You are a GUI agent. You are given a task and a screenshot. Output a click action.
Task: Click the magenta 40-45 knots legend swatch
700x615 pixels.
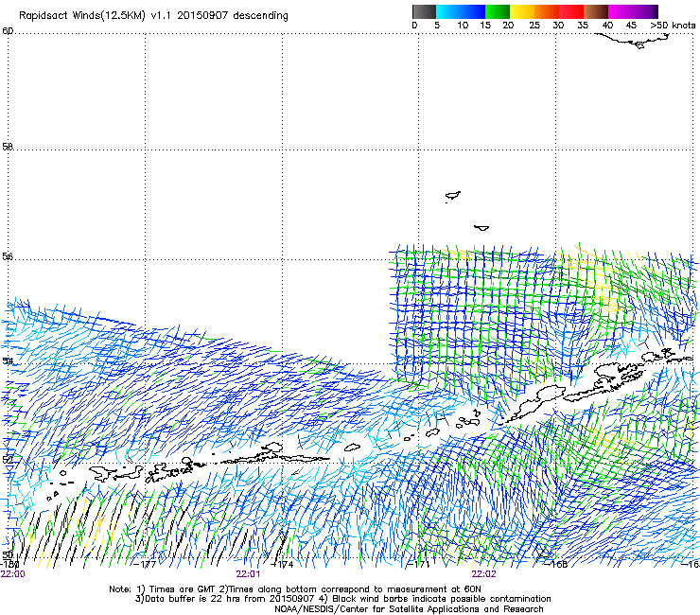621,11
